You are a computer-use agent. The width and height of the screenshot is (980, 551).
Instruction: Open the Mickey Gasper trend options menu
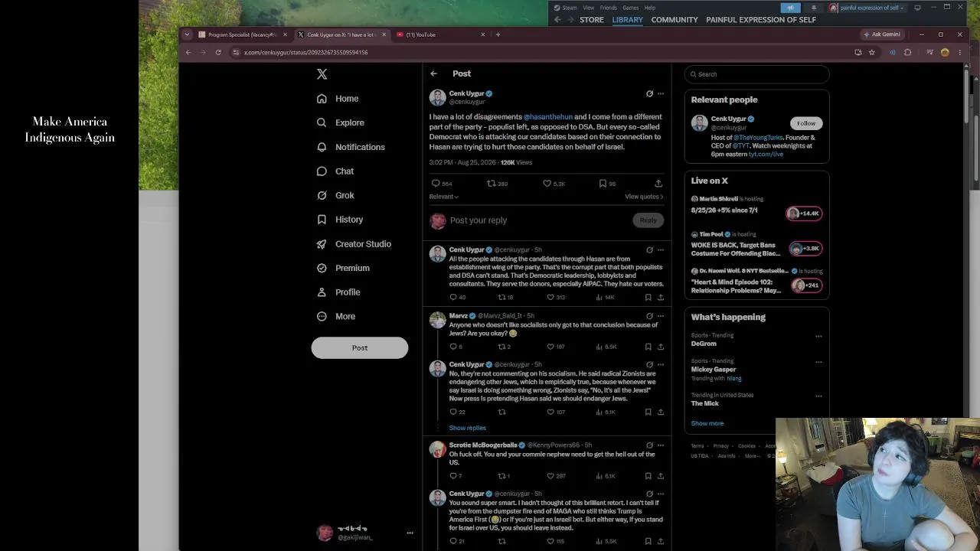coord(818,362)
